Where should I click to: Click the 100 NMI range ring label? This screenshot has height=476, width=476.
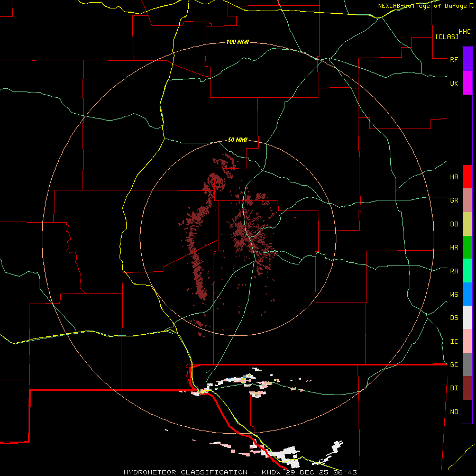pyautogui.click(x=237, y=42)
